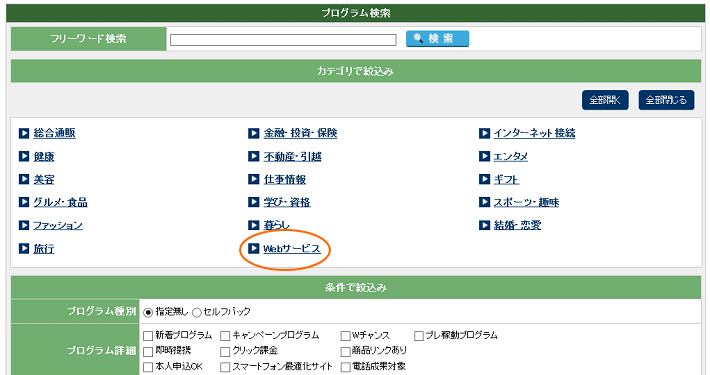Screen dimensions: 710x375
Task: Check the Wチャンス checkbox
Action: (x=345, y=336)
